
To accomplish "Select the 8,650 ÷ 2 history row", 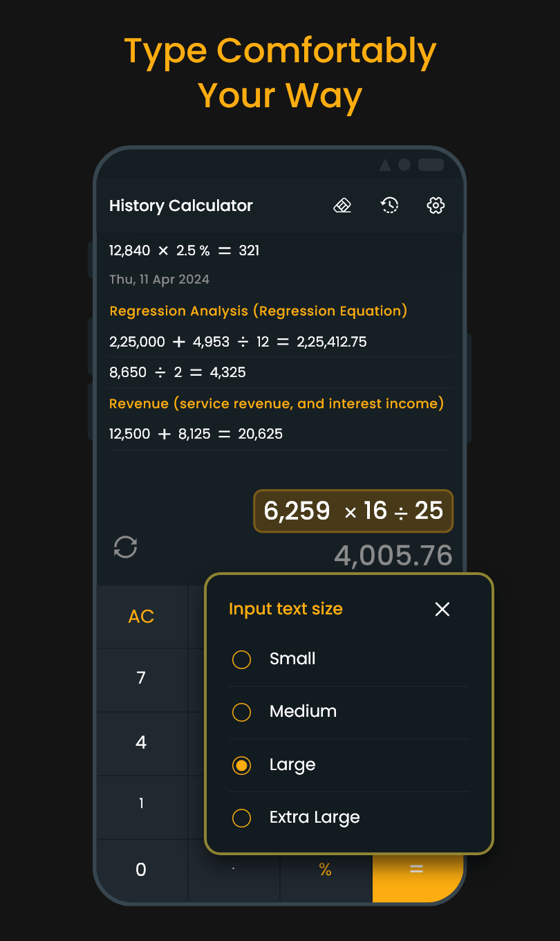I will 178,372.
